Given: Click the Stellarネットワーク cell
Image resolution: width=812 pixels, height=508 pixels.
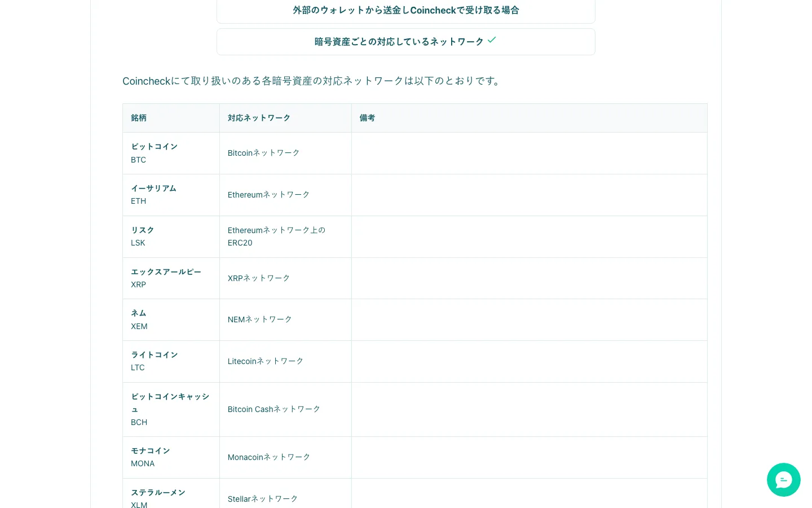Looking at the screenshot, I should [x=285, y=493].
